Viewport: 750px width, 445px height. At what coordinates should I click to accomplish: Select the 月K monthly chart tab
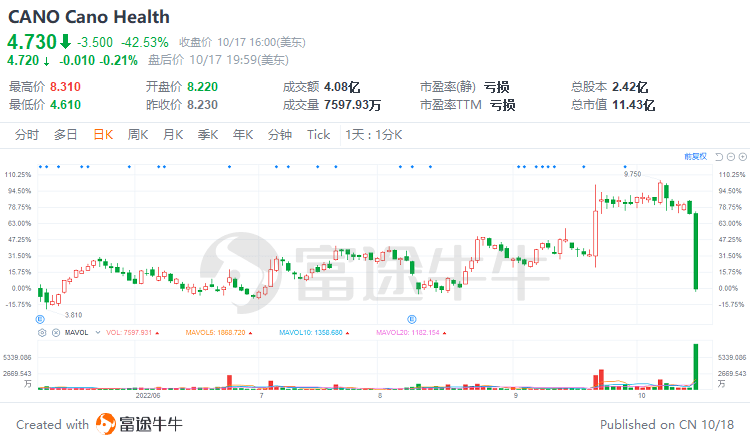click(173, 135)
